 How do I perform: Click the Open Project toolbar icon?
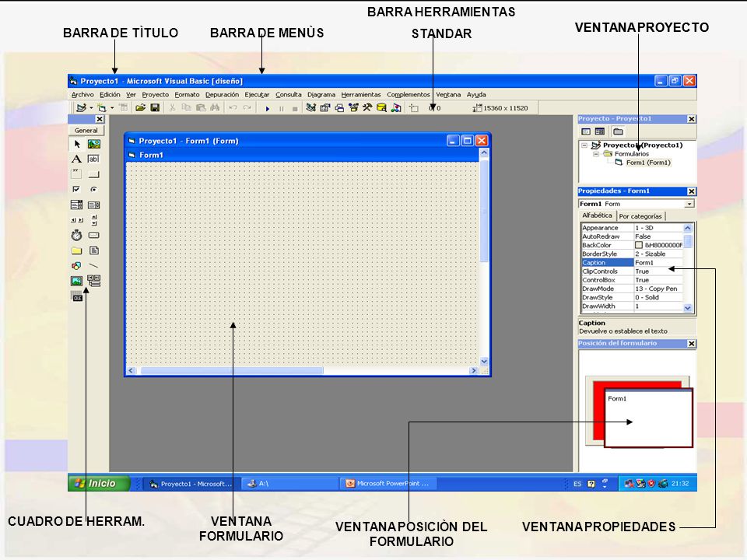140,108
